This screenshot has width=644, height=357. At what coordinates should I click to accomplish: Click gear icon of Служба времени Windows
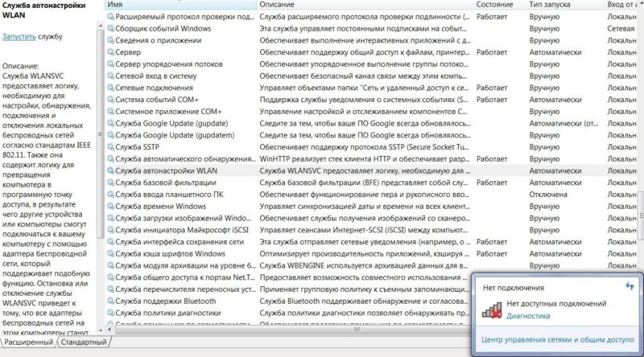tap(110, 207)
